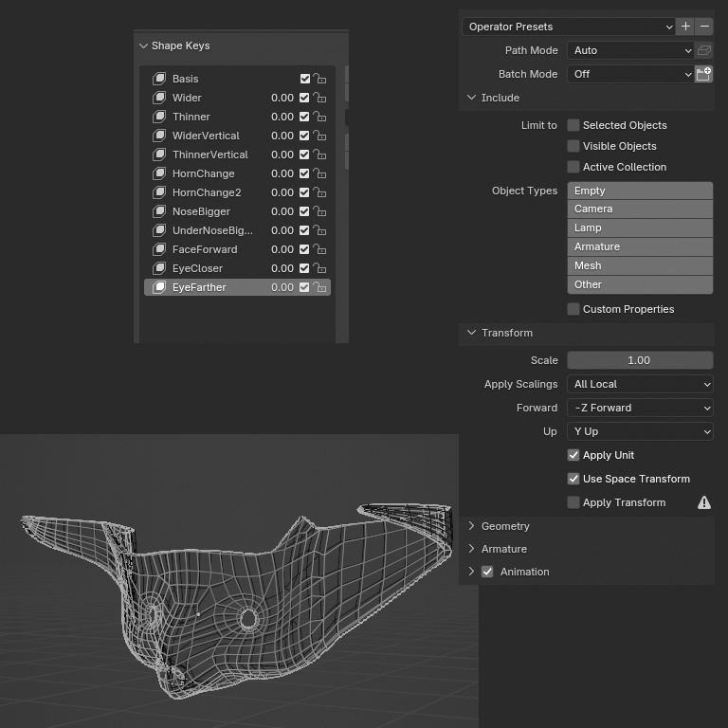Click the EyeCloser shape key icon
The width and height of the screenshot is (728, 728).
pyautogui.click(x=159, y=268)
